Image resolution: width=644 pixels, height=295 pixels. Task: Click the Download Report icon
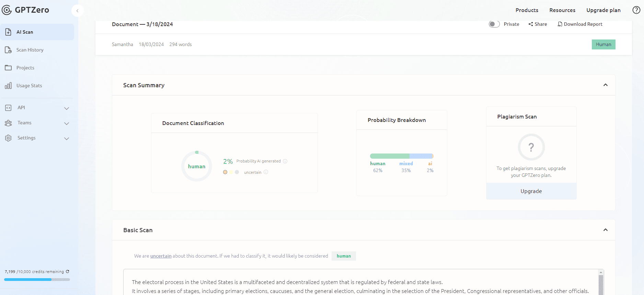[x=560, y=24]
